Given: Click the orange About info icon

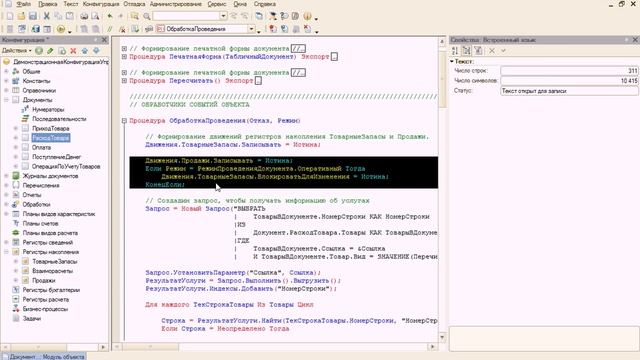Looking at the screenshot, I should [307, 16].
